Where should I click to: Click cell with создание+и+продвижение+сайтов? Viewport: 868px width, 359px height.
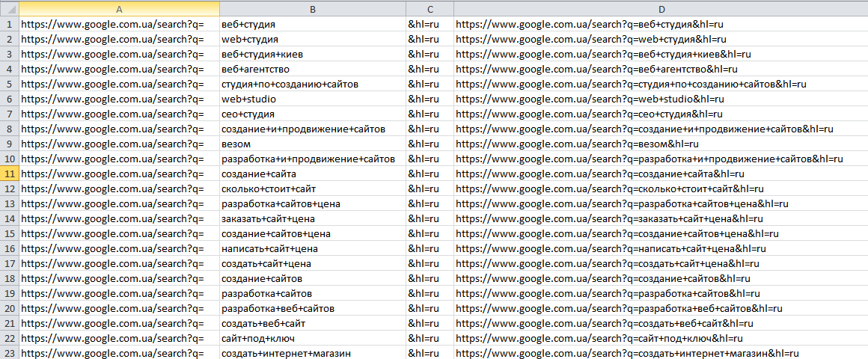(313, 129)
